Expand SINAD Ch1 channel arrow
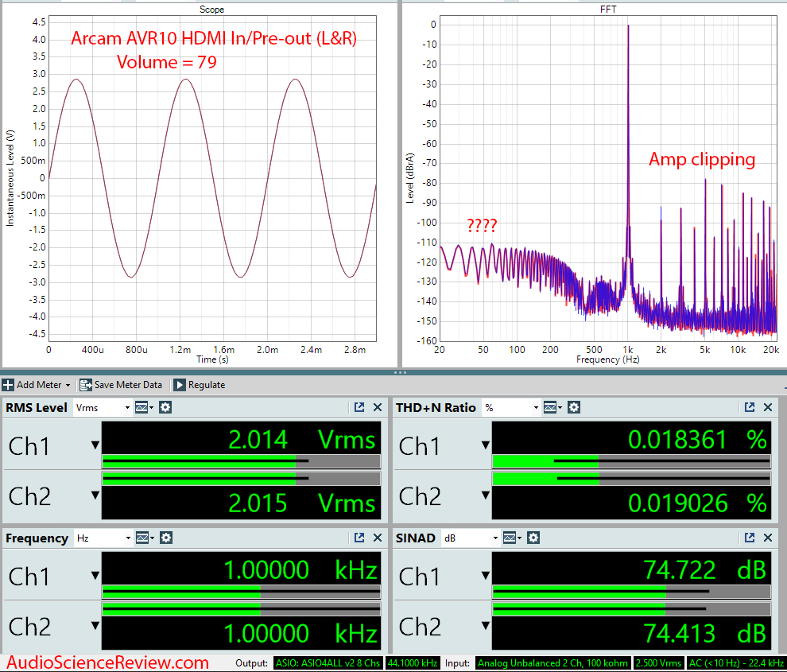 (486, 576)
